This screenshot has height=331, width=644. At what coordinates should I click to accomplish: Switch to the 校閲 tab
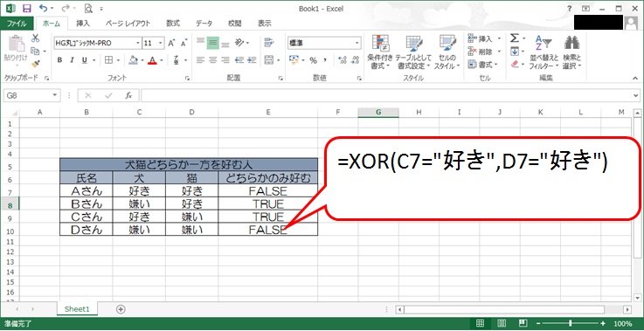coord(234,24)
